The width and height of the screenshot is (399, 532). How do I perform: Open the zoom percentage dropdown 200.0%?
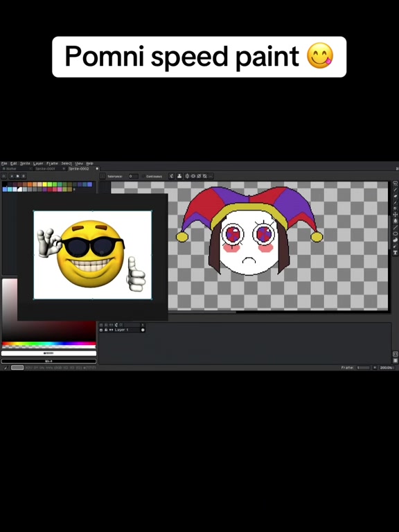click(387, 368)
